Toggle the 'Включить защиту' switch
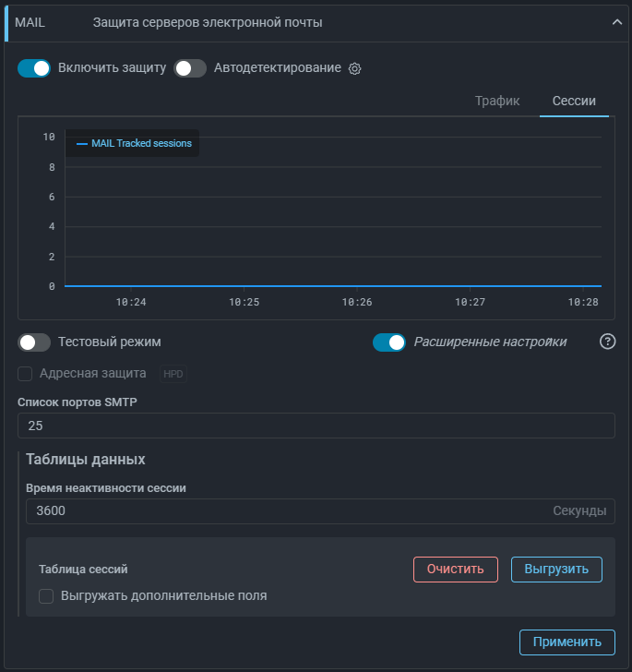632x672 pixels. pyautogui.click(x=34, y=68)
